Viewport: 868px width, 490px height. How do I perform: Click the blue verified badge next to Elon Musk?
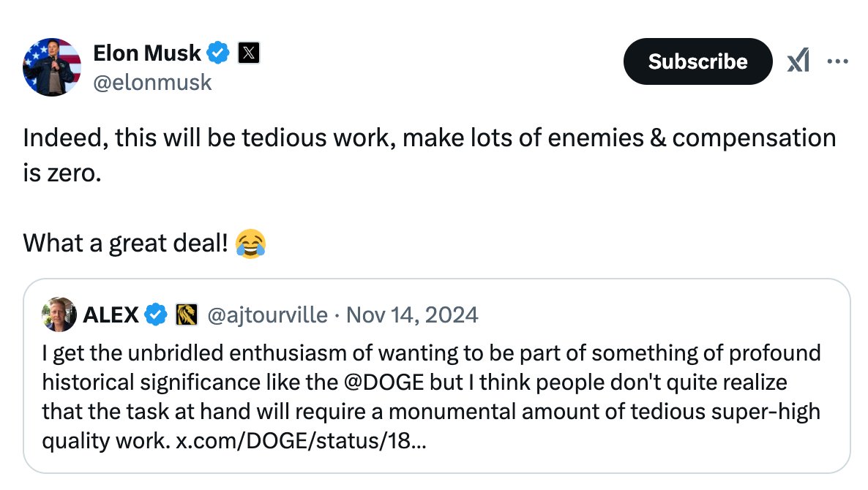[x=218, y=53]
